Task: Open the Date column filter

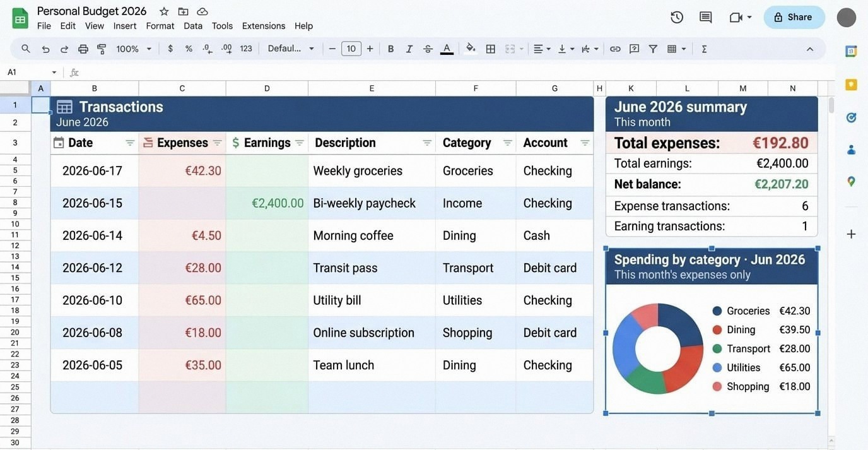Action: coord(130,143)
